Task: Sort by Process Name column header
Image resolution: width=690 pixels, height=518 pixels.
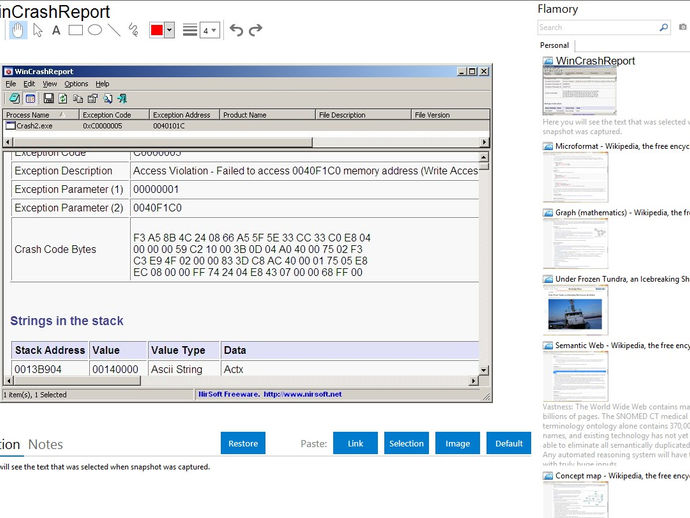Action: coord(41,114)
